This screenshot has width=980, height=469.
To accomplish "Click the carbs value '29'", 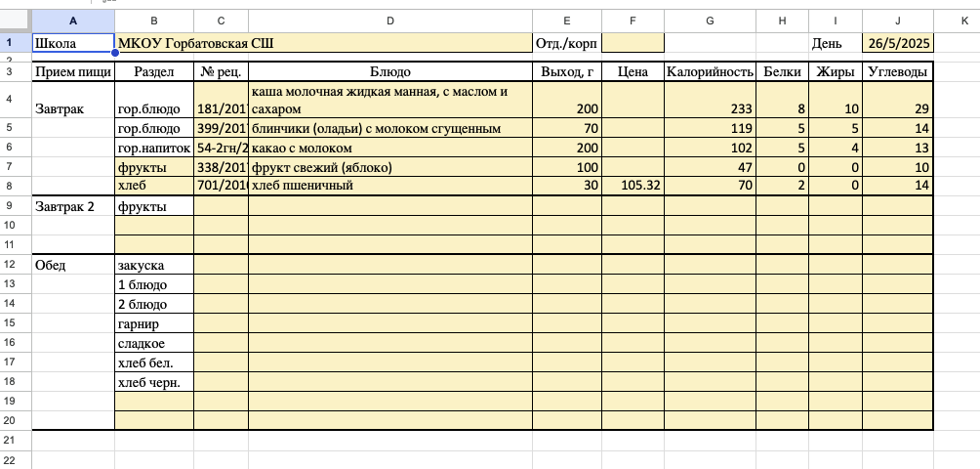I will tap(897, 100).
